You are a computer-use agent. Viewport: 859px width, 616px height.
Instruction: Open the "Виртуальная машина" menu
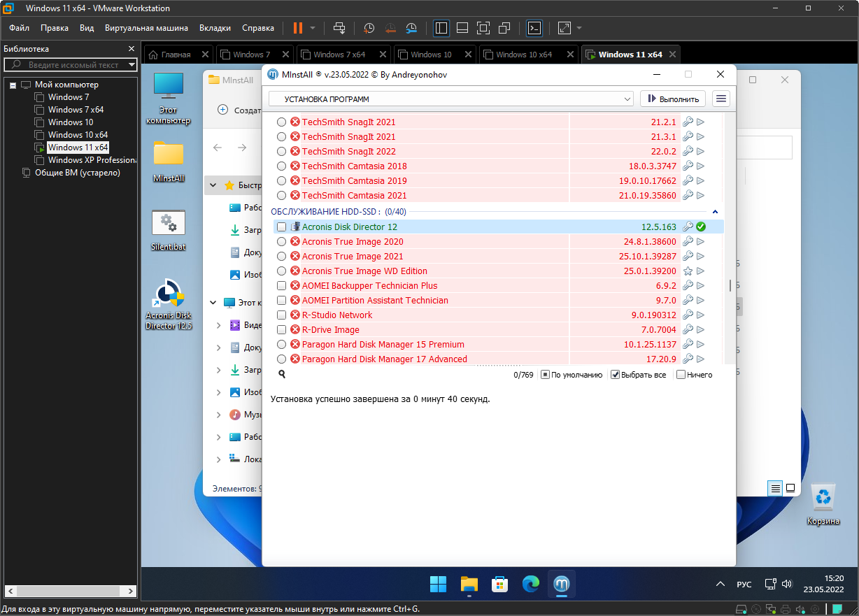click(146, 29)
